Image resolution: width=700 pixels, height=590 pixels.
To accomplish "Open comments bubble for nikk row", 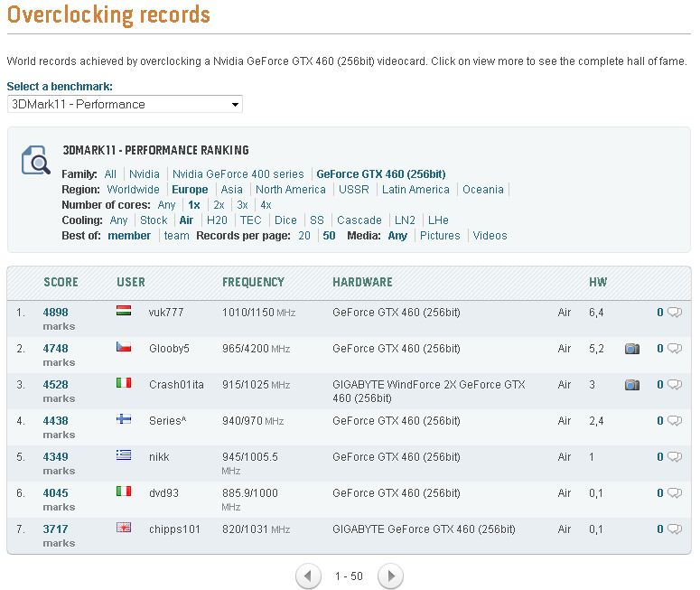I will tap(675, 457).
